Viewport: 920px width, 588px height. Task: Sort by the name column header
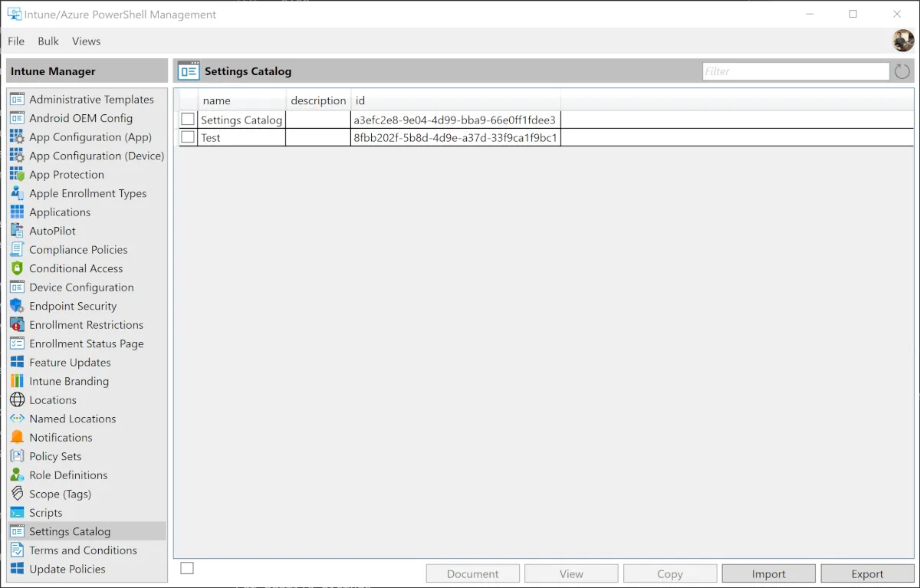[242, 100]
